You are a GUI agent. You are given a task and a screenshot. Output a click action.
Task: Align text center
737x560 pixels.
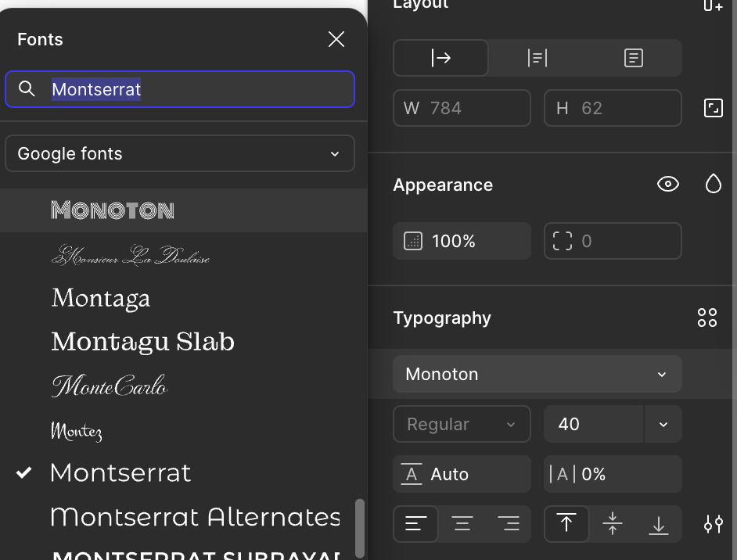(x=462, y=523)
